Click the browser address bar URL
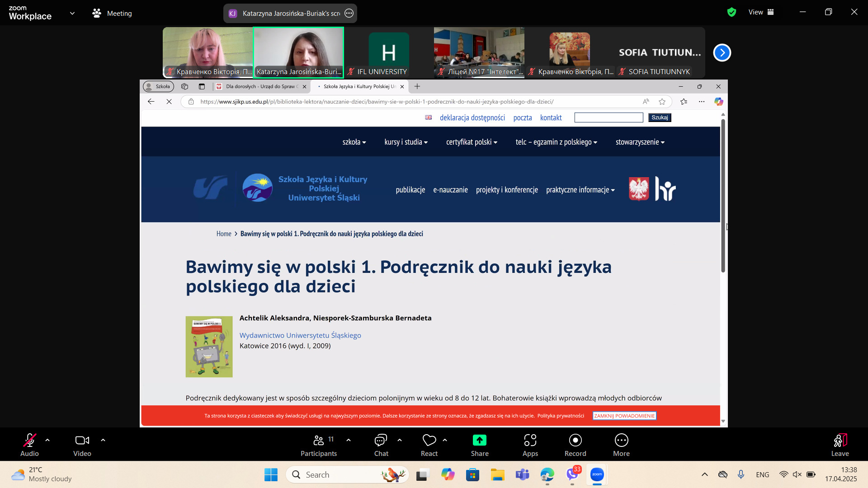This screenshot has width=868, height=488. pos(377,102)
